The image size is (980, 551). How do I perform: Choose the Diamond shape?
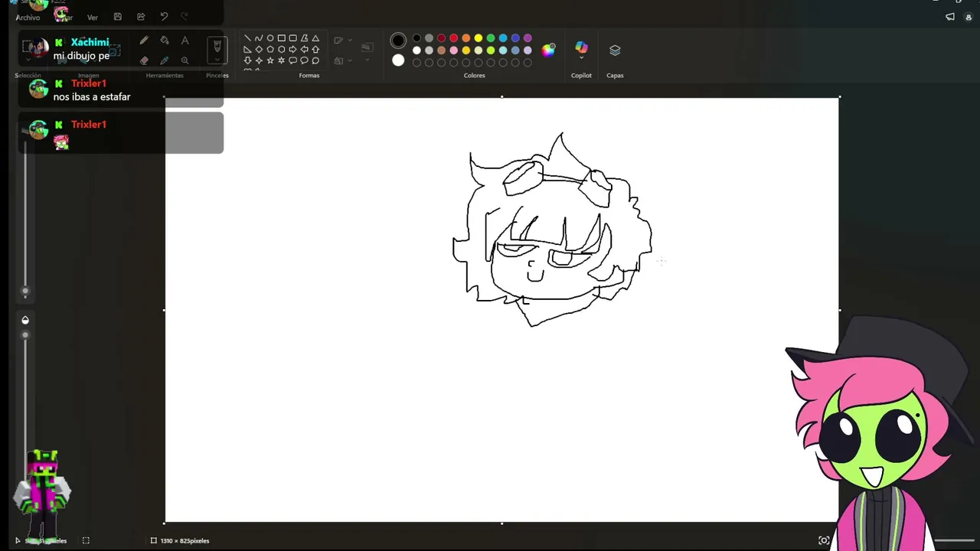tap(259, 50)
